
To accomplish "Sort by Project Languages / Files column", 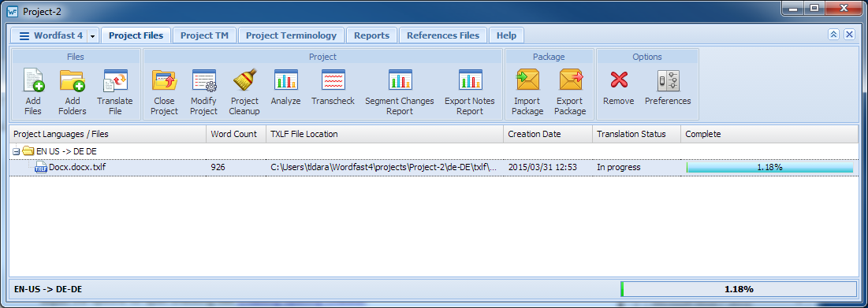I will (108, 134).
